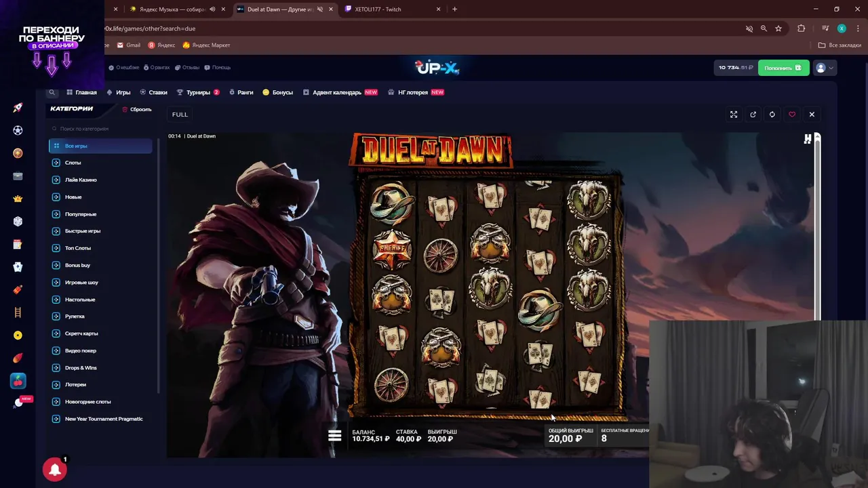Image resolution: width=868 pixels, height=488 pixels.
Task: Go to the Ставки section
Action: tap(153, 92)
